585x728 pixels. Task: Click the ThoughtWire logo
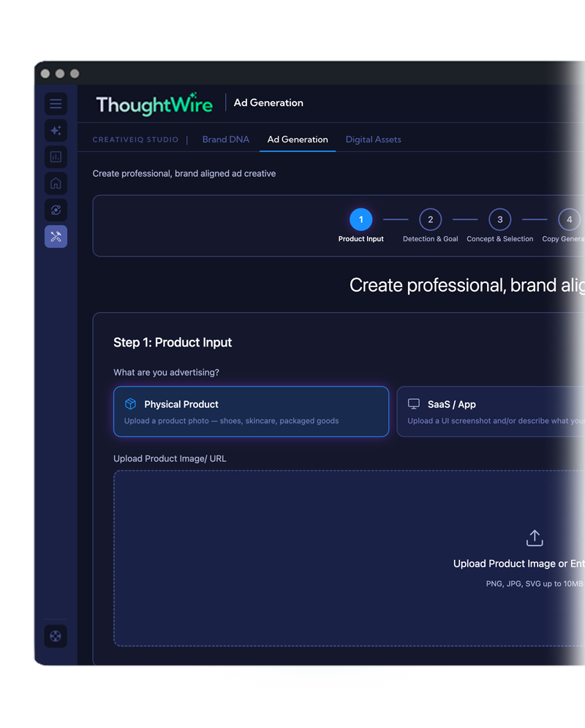[154, 104]
